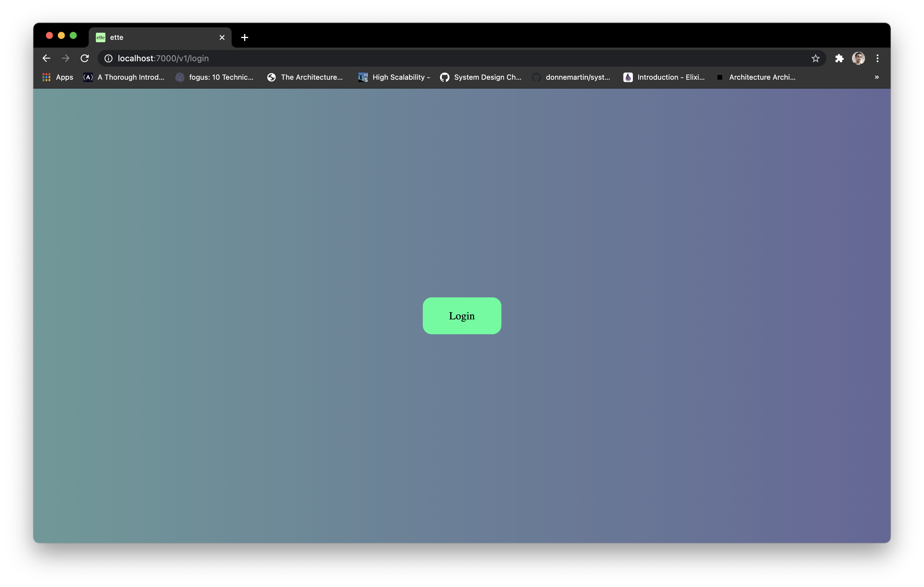
Task: Click the forward navigation arrow
Action: click(65, 58)
